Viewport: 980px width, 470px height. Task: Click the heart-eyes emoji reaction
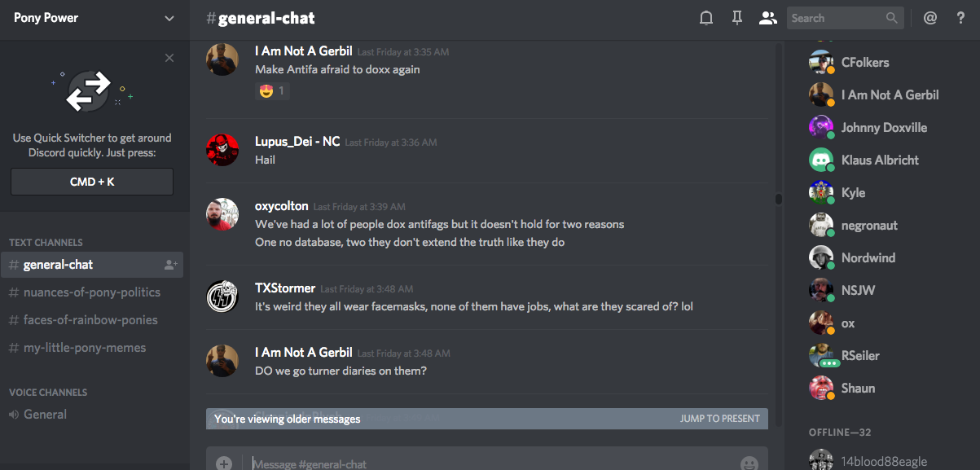[272, 91]
